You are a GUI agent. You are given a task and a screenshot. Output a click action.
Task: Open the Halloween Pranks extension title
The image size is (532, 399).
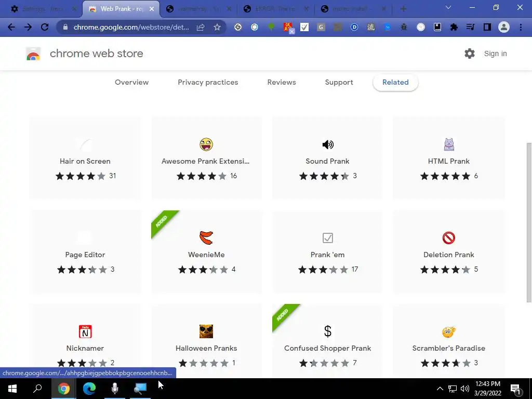point(206,348)
